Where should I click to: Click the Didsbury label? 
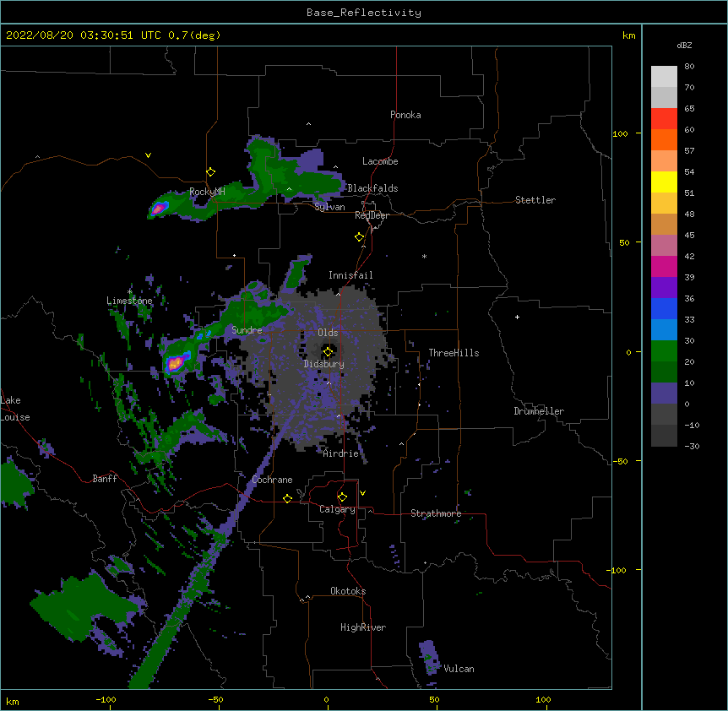point(324,364)
